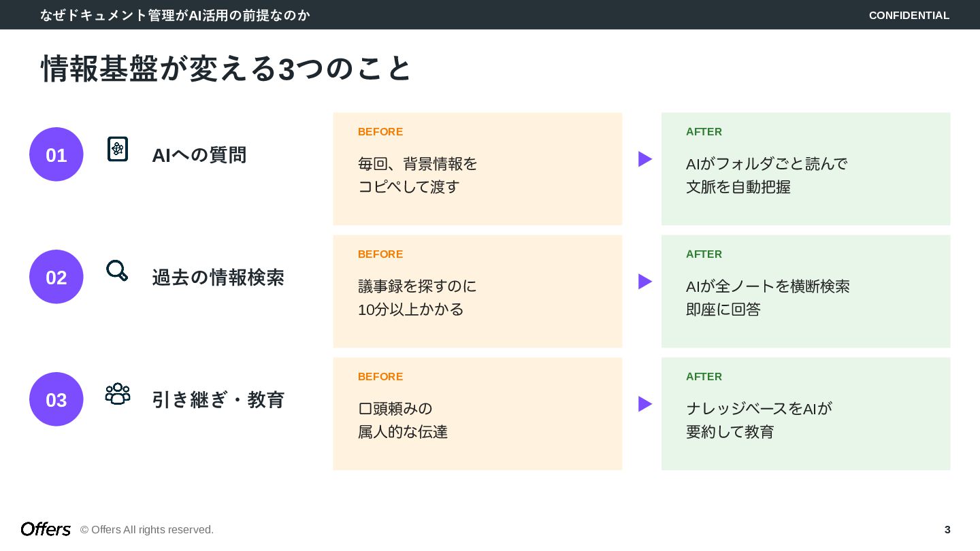Click the header text なぜドキュメント管理がAI活用の前提なのか

176,15
